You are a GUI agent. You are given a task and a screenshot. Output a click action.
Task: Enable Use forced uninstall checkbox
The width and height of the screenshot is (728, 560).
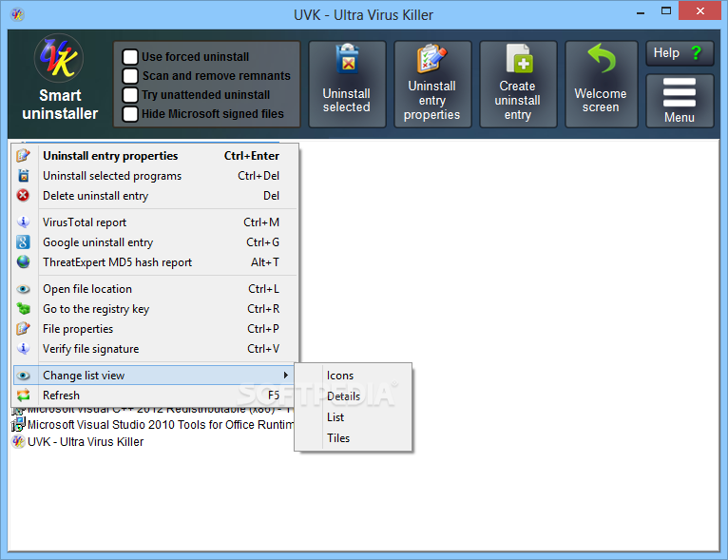[x=130, y=57]
